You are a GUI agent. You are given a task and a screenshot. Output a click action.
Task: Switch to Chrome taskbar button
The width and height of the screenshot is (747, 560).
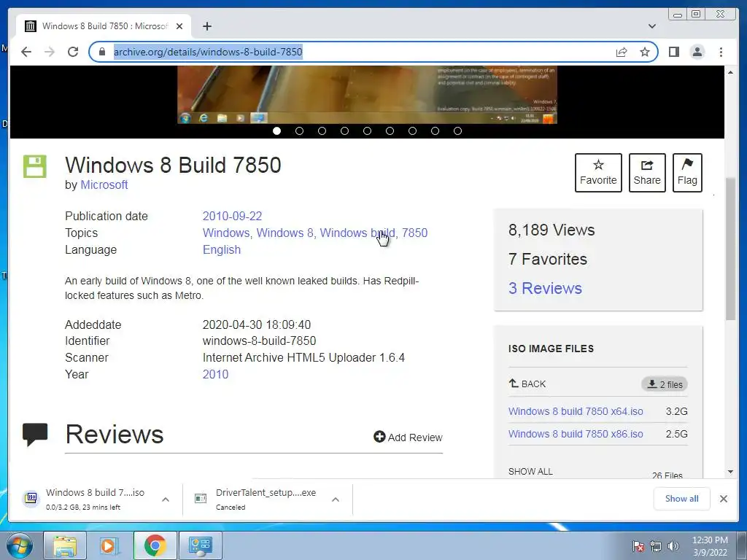tap(155, 545)
